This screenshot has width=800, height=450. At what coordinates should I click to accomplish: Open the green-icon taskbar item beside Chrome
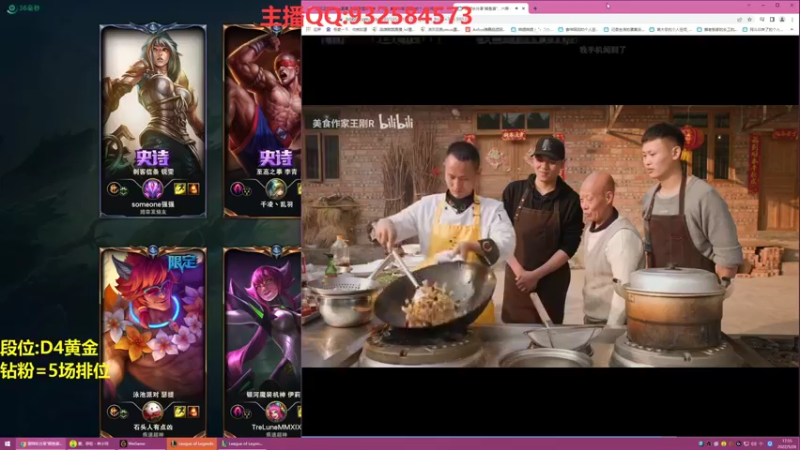pos(91,444)
